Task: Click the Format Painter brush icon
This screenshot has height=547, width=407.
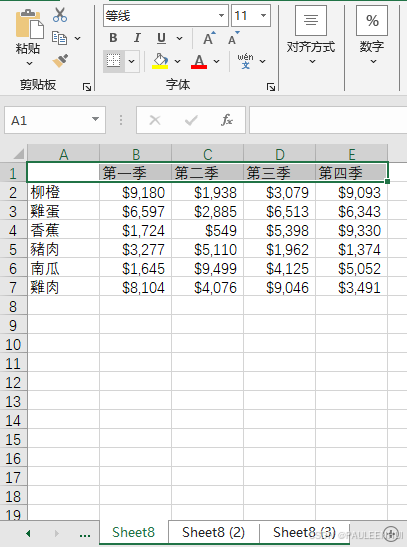Action: (x=60, y=61)
